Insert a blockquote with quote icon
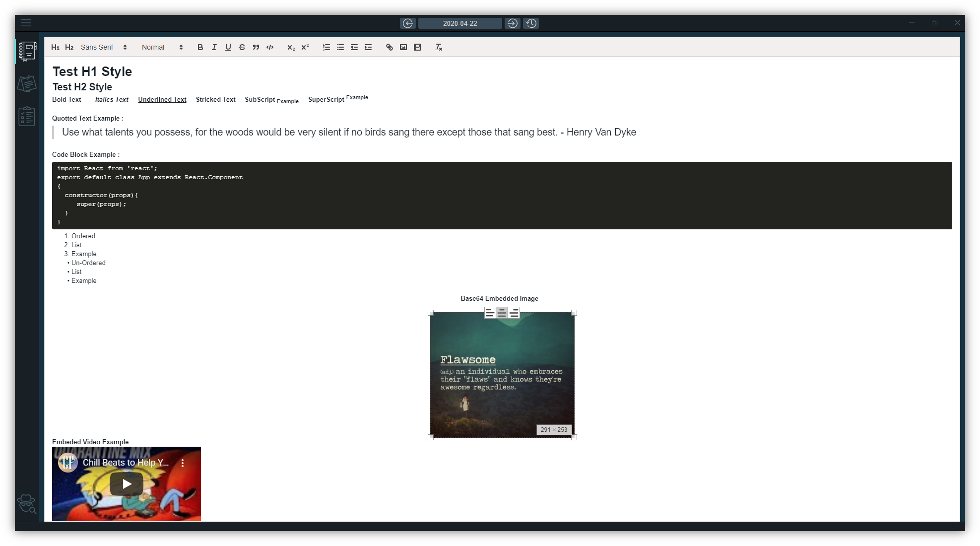This screenshot has height=546, width=980. [x=256, y=47]
